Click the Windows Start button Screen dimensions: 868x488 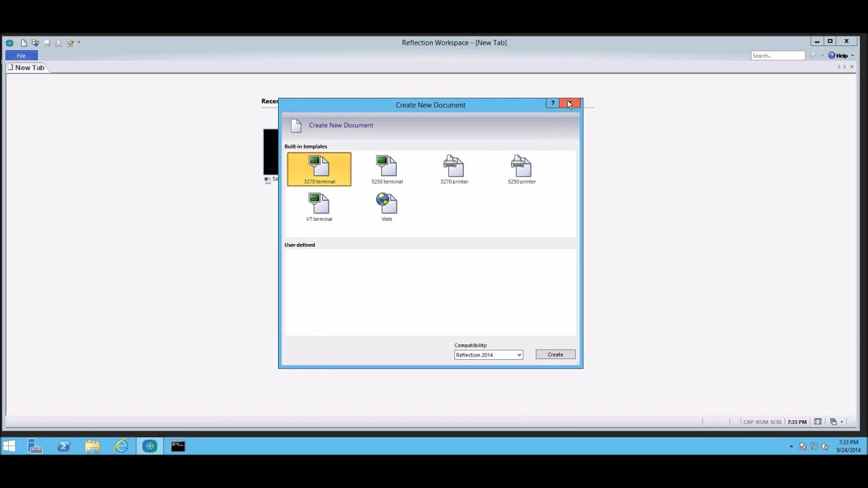click(x=9, y=446)
